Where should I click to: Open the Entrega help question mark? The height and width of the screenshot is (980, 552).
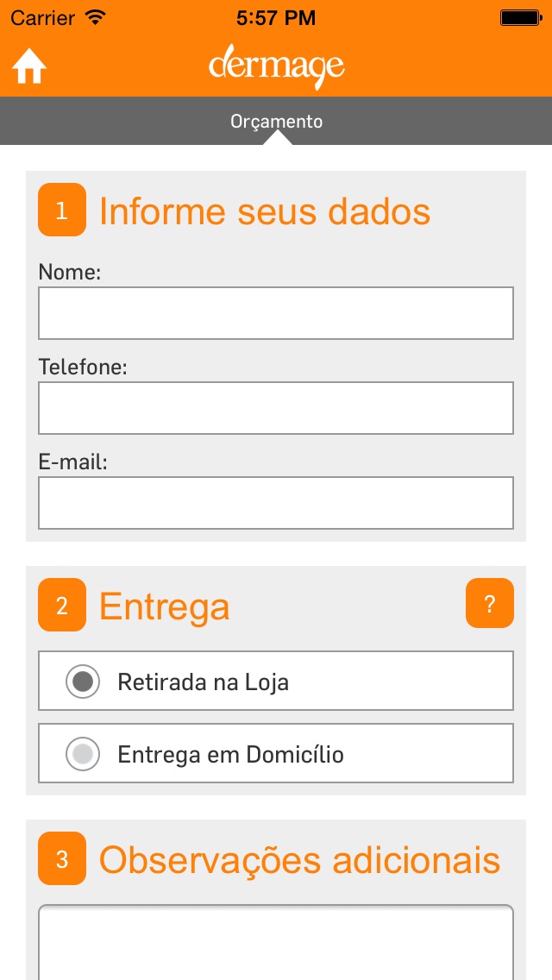(489, 604)
